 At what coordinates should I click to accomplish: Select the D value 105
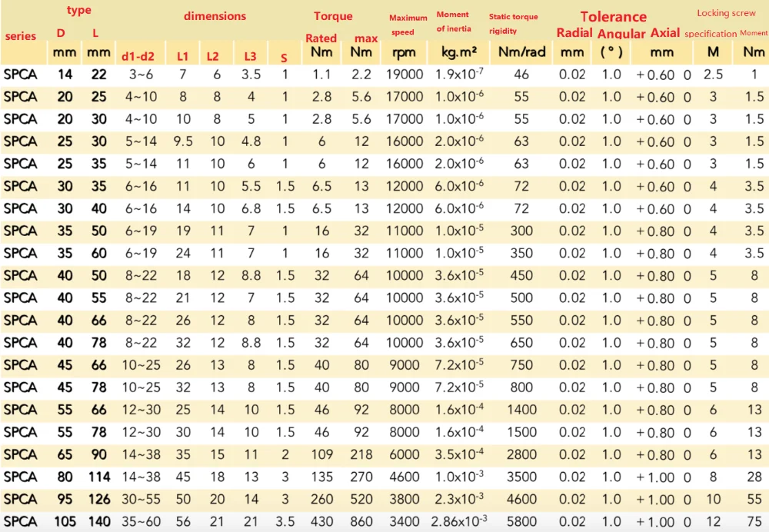pos(65,522)
